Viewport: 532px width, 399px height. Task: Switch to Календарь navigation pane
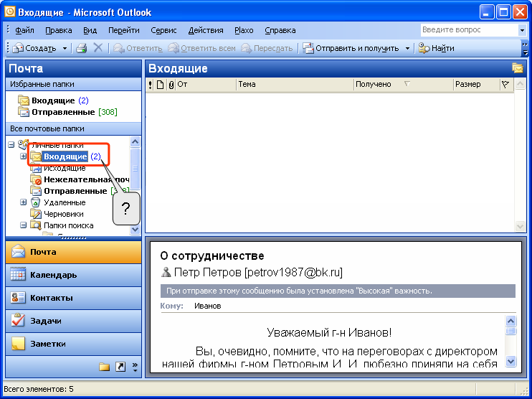click(x=74, y=275)
